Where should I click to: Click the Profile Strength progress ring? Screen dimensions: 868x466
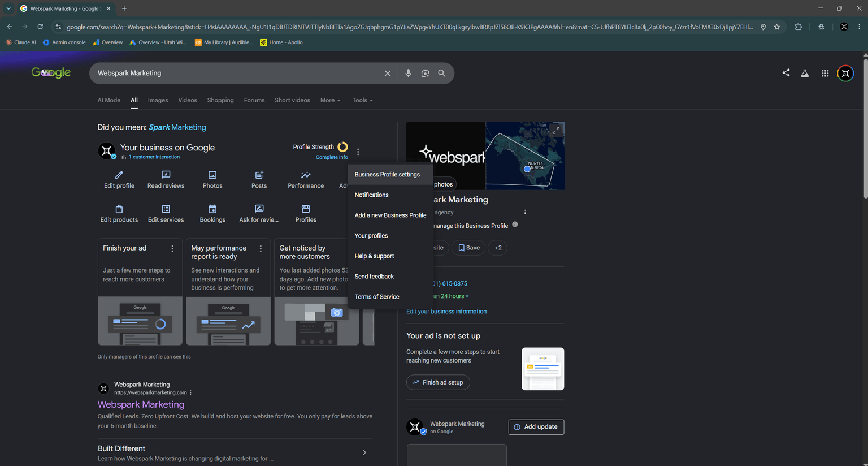tap(342, 147)
